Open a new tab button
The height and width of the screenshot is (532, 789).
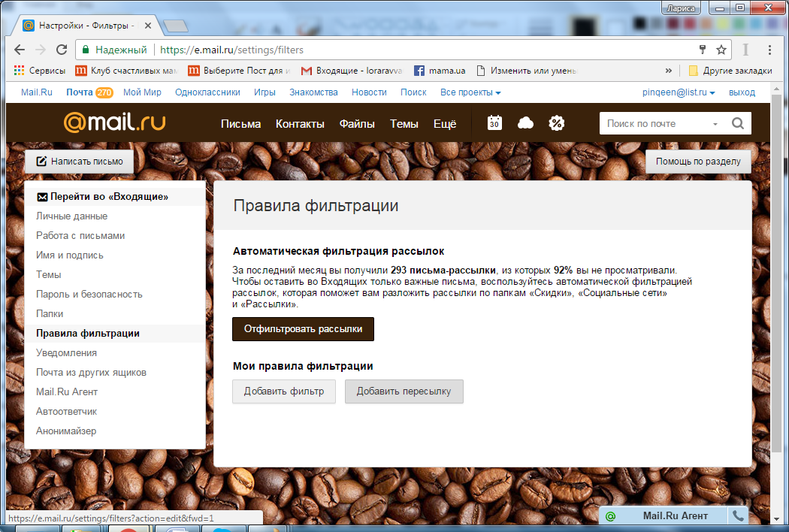click(176, 26)
